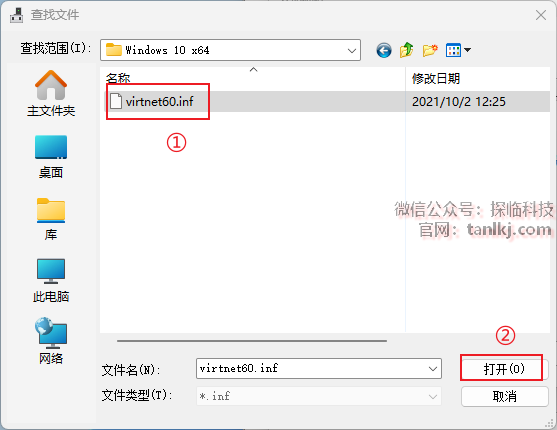The width and height of the screenshot is (557, 430).
Task: Click the 打开(O) button
Action: (x=503, y=369)
